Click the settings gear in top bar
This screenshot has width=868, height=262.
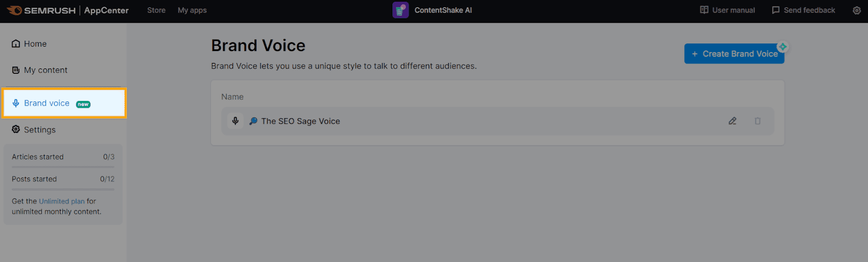(857, 10)
